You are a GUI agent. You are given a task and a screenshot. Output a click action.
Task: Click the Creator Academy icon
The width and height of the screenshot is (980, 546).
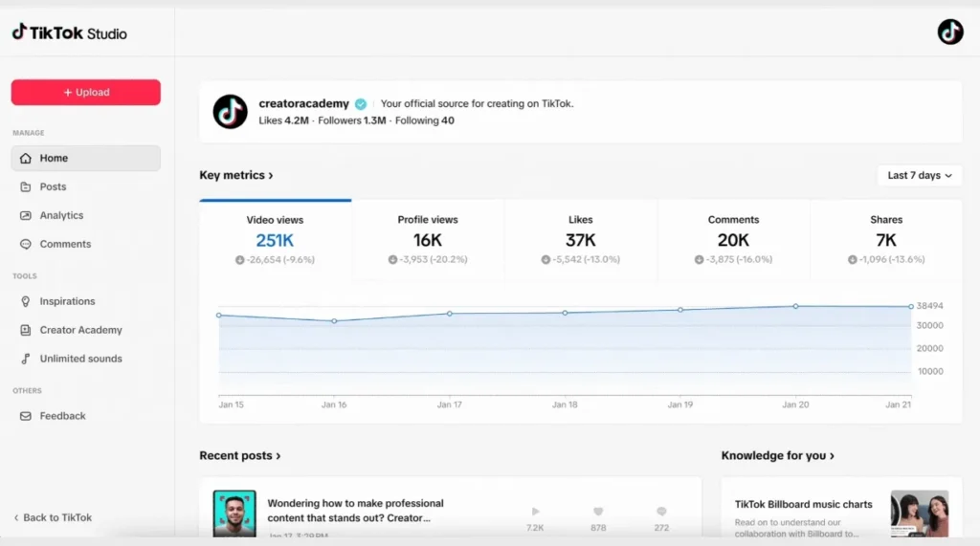(26, 331)
